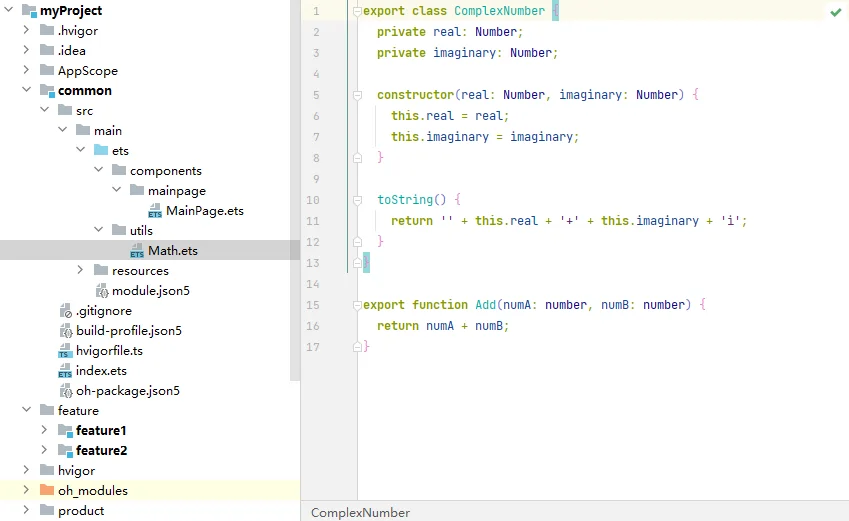Screen dimensions: 849x521
Task: Click the green inspection checkmark icon
Action: (836, 12)
